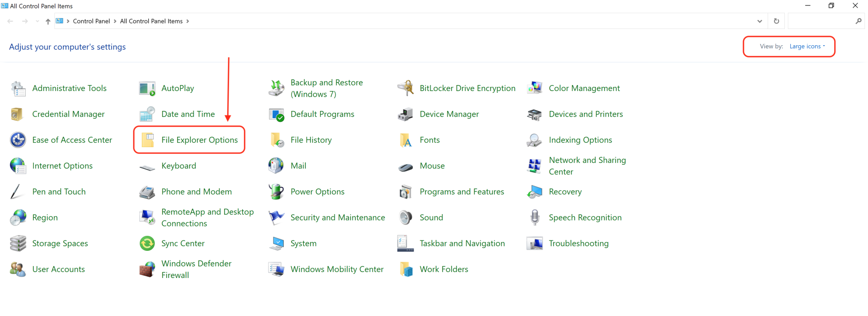The height and width of the screenshot is (316, 868).
Task: Expand the View by Large icons dropdown
Action: point(807,47)
